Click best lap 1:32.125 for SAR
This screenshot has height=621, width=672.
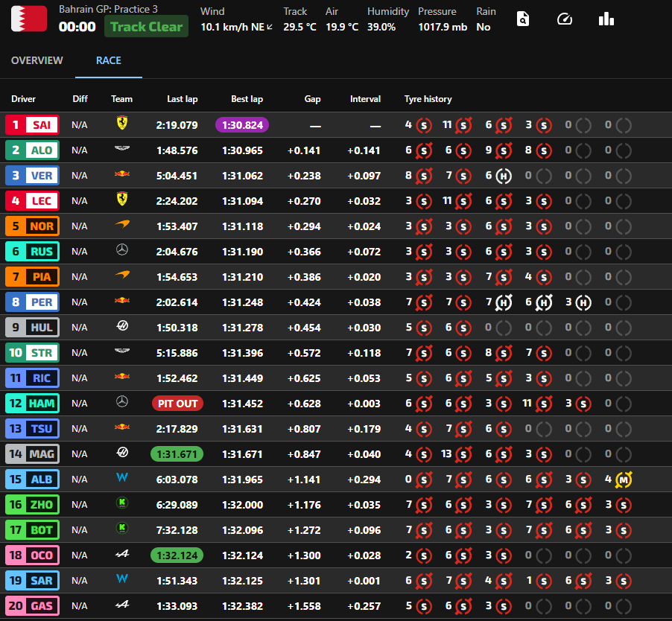click(242, 581)
